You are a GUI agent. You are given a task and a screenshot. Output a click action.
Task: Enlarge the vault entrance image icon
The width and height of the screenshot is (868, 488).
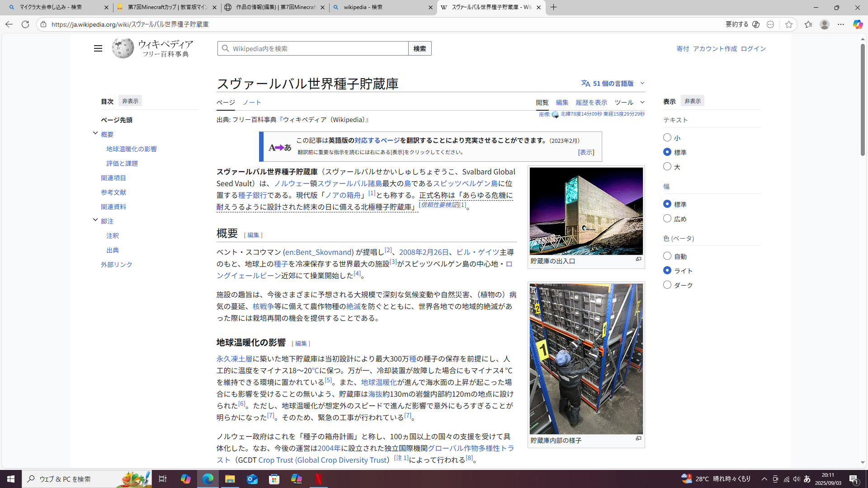coord(638,259)
